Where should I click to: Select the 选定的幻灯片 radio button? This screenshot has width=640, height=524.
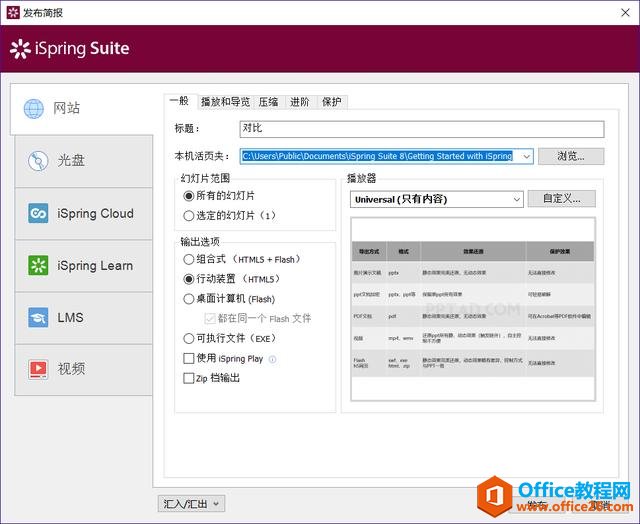click(189, 215)
